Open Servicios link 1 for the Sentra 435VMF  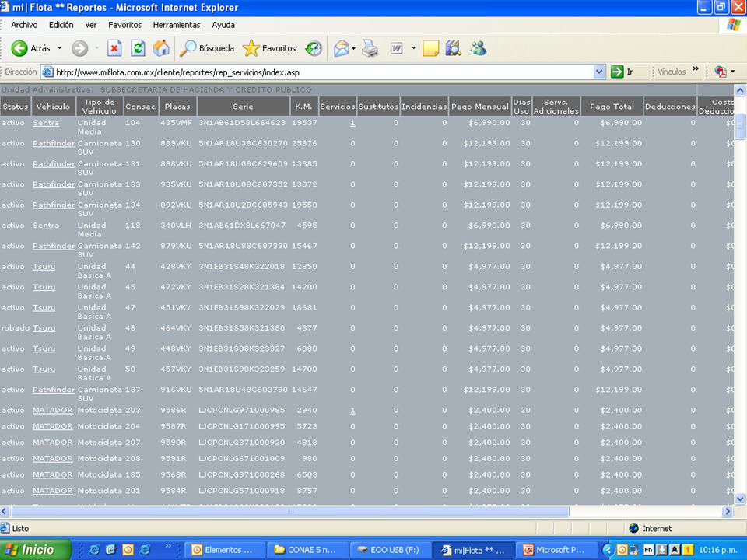(352, 123)
